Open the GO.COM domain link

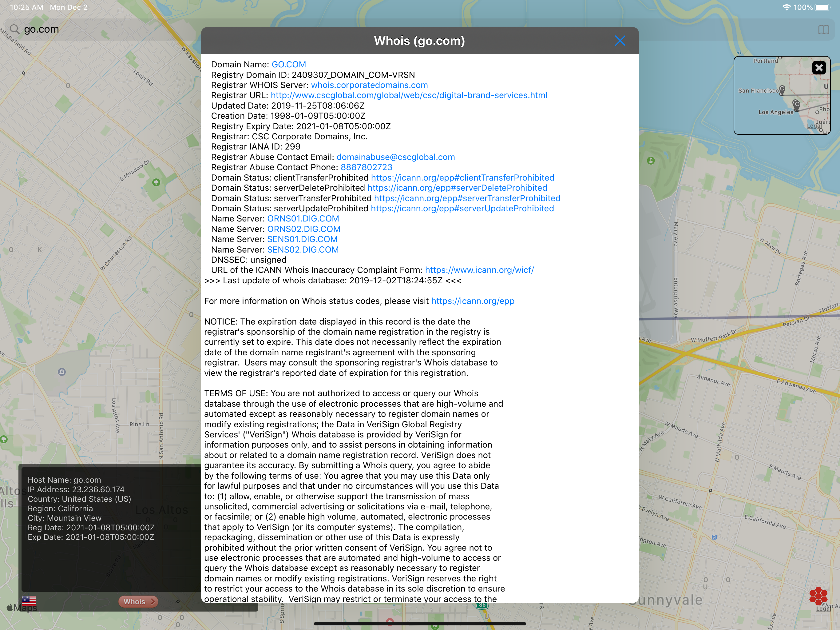[289, 65]
